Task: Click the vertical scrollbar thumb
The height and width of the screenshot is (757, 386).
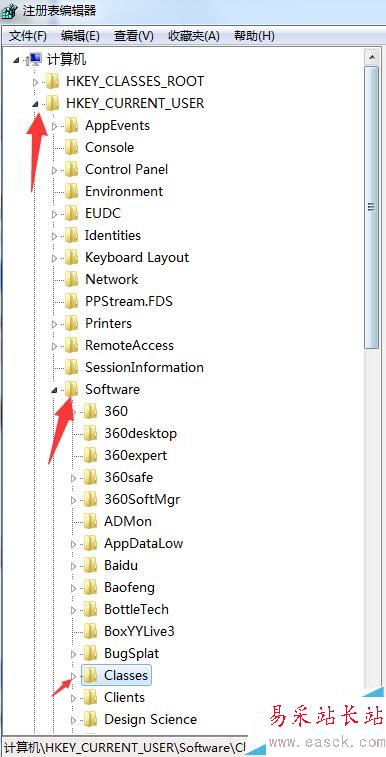Action: pos(372,208)
